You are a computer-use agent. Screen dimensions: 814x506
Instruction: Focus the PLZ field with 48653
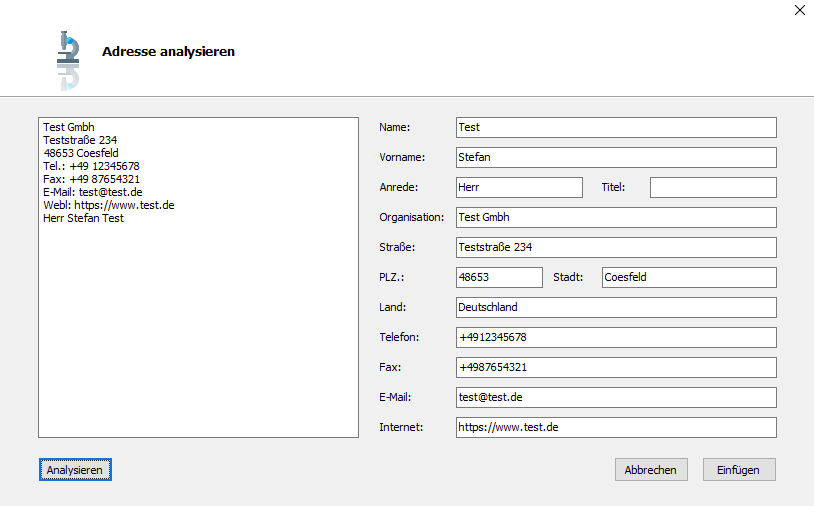pos(499,277)
